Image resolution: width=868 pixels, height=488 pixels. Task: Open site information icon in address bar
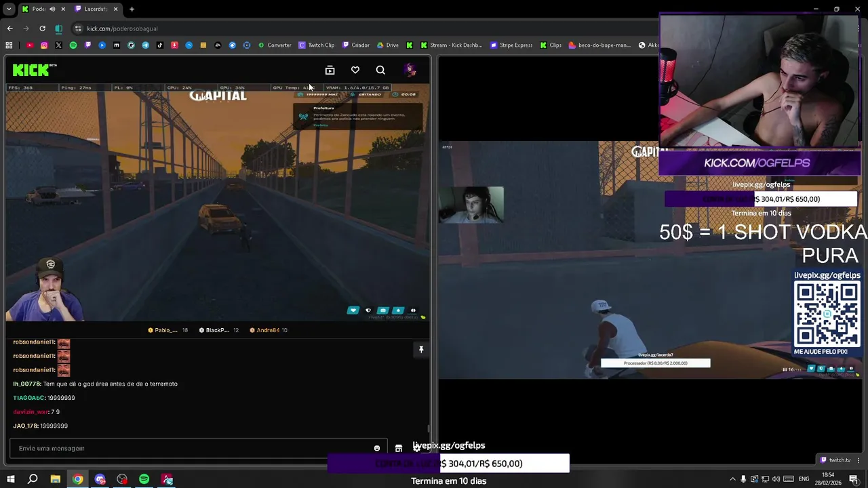click(78, 28)
